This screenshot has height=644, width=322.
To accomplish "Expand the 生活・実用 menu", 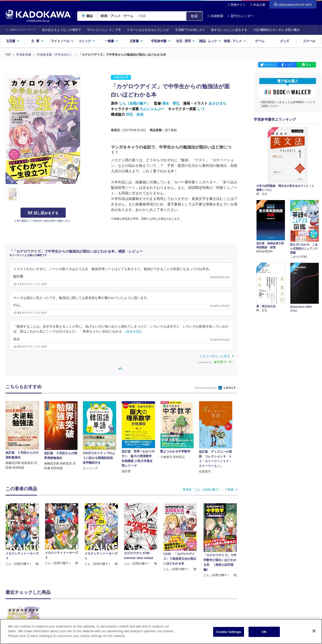I will pos(185,41).
